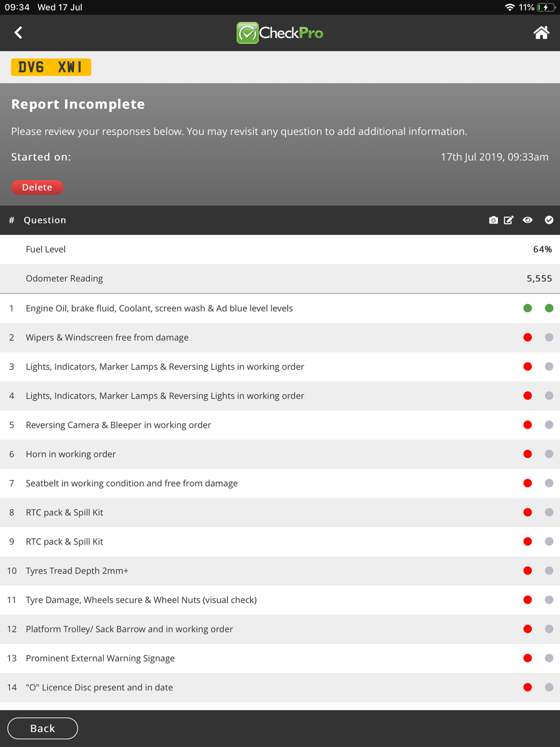Open question 7 Seatbelt condition
The width and height of the screenshot is (560, 747).
280,483
